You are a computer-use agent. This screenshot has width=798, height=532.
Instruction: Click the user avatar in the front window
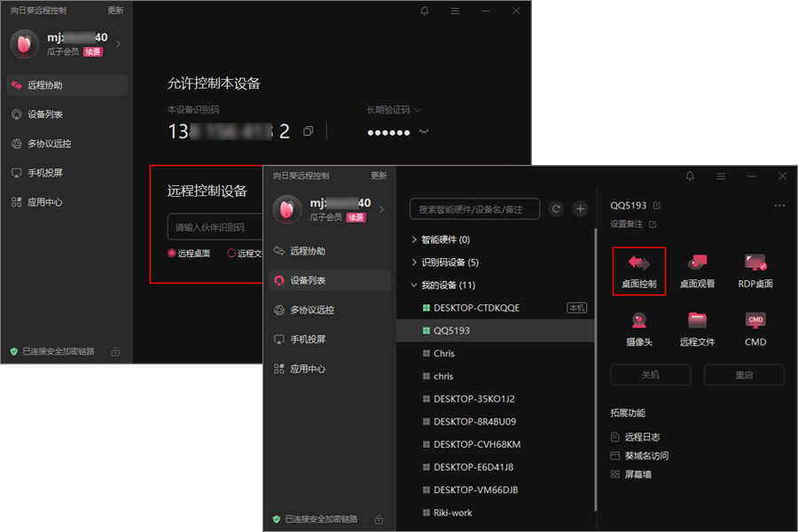[x=287, y=210]
